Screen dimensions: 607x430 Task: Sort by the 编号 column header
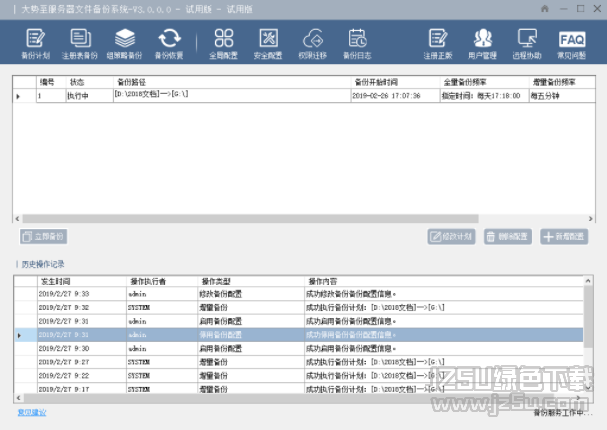point(51,82)
